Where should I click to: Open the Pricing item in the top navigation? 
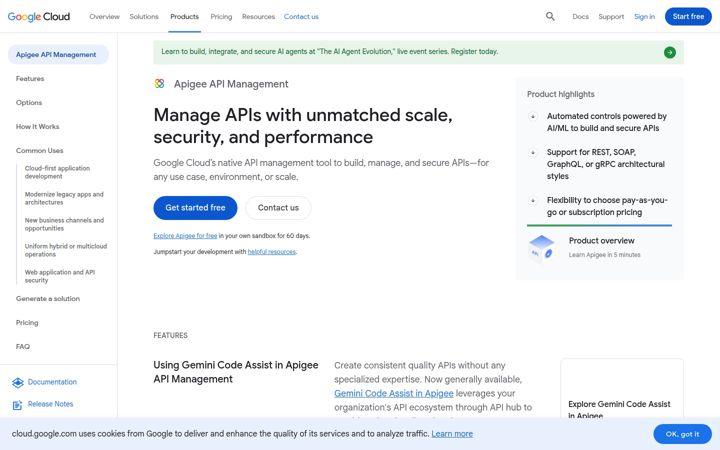(x=221, y=17)
